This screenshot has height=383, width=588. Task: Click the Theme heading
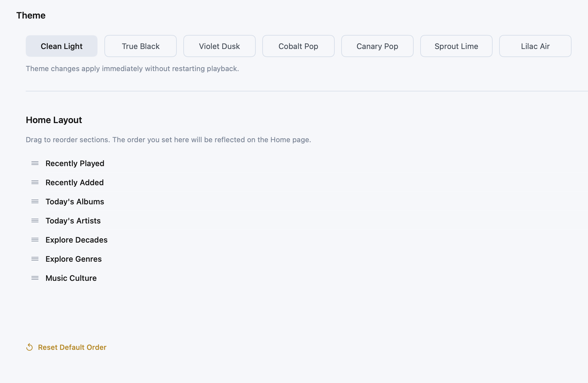31,15
